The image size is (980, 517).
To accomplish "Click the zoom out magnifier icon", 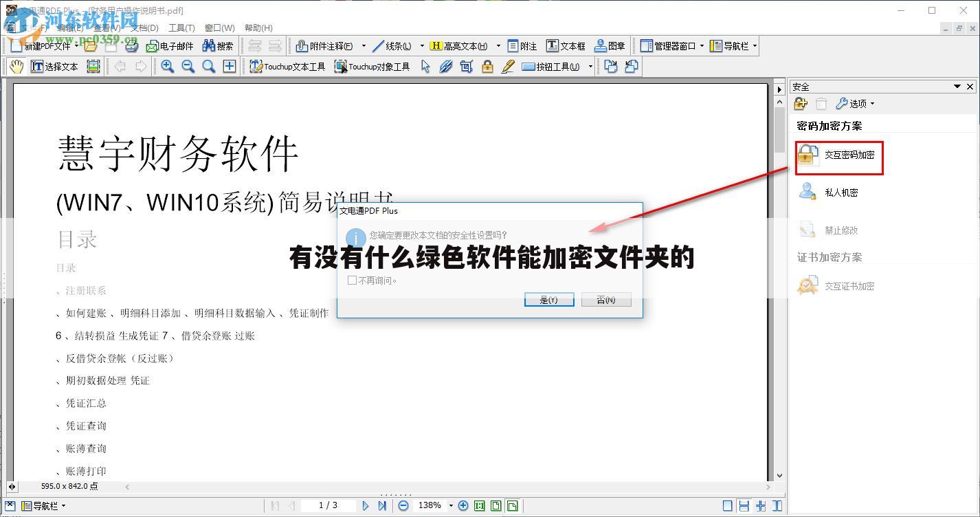I will point(188,67).
